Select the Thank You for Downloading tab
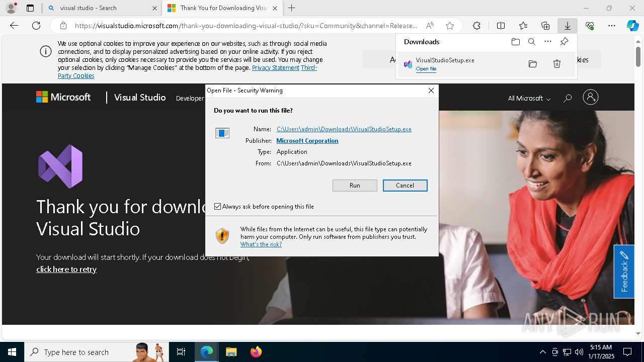The width and height of the screenshot is (644, 362). (222, 8)
